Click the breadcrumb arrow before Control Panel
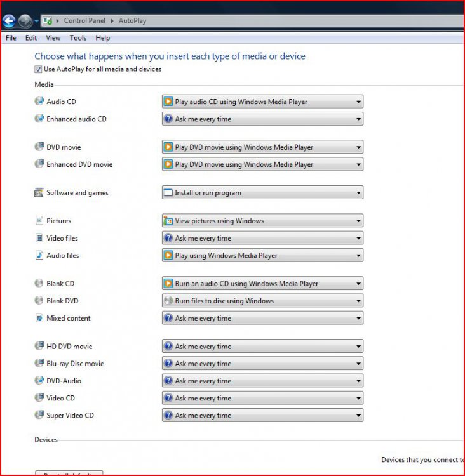Viewport: 465px width, 476px height. tap(57, 21)
